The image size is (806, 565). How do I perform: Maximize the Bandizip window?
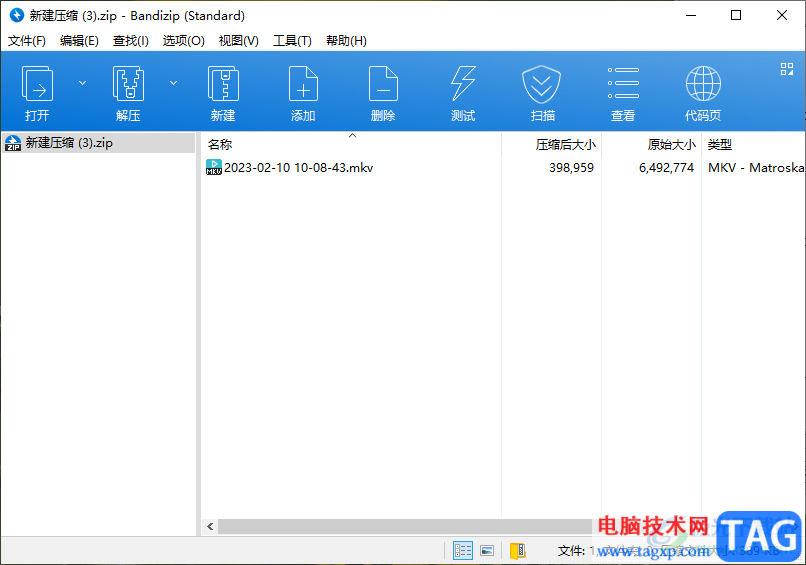click(736, 15)
